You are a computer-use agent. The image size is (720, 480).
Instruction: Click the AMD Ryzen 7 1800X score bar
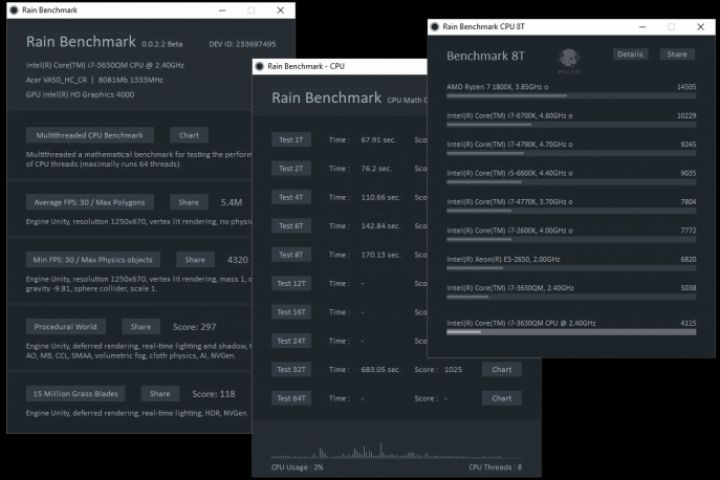click(x=571, y=96)
